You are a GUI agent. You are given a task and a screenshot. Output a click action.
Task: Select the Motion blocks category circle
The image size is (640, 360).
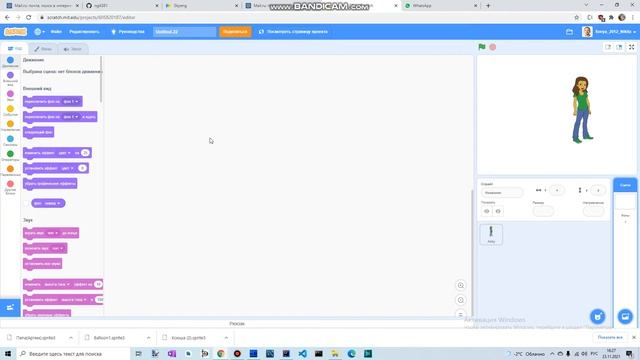point(10,60)
